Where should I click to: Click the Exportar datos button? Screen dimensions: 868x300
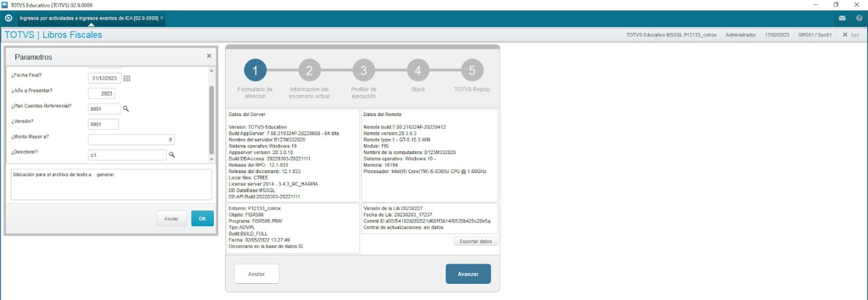476,241
